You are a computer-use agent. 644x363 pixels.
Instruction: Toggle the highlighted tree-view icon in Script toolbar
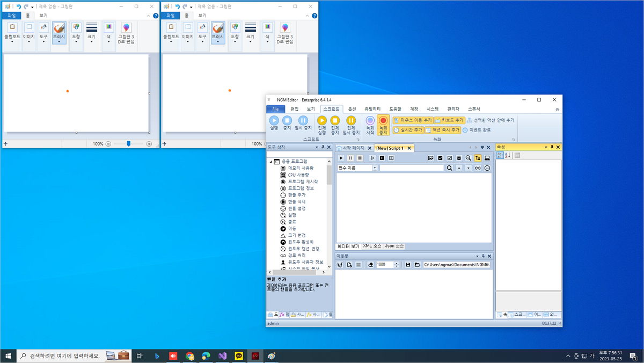(478, 158)
